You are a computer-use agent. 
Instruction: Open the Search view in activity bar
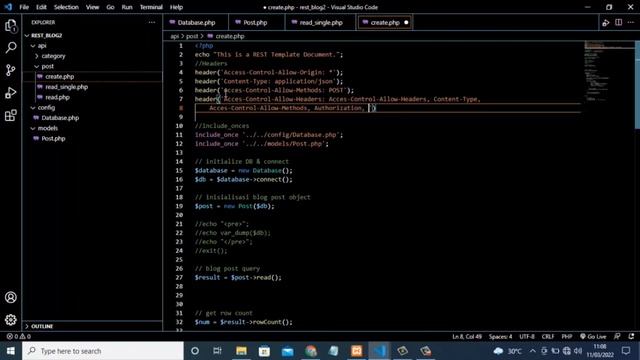tap(11, 48)
